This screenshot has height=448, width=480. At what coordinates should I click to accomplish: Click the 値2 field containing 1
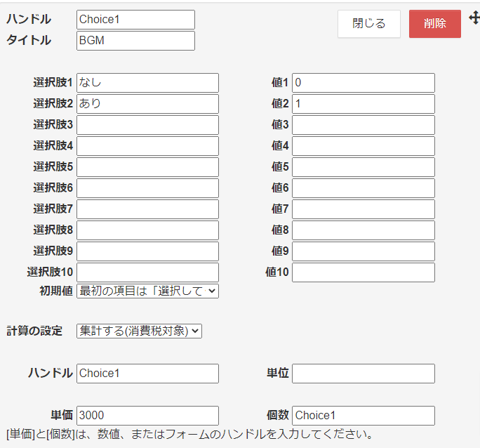pyautogui.click(x=363, y=104)
